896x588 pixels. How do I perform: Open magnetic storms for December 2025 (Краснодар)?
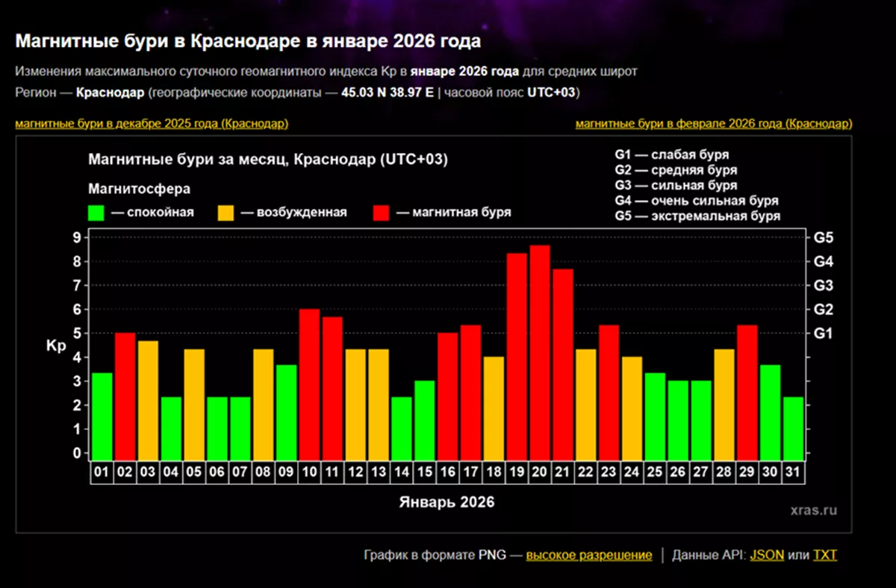click(152, 124)
